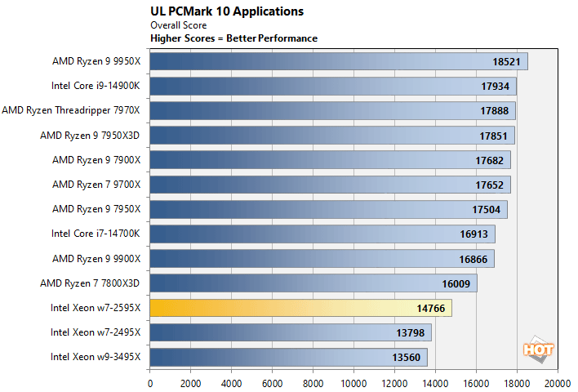This screenshot has width=578, height=392.
Task: Select the AMD Ryzen 7 7800X3D label
Action: click(x=90, y=283)
